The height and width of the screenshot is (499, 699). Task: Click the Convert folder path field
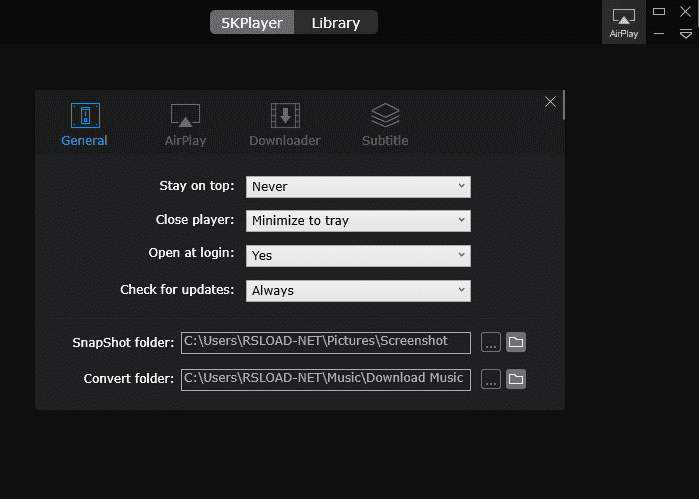point(325,379)
